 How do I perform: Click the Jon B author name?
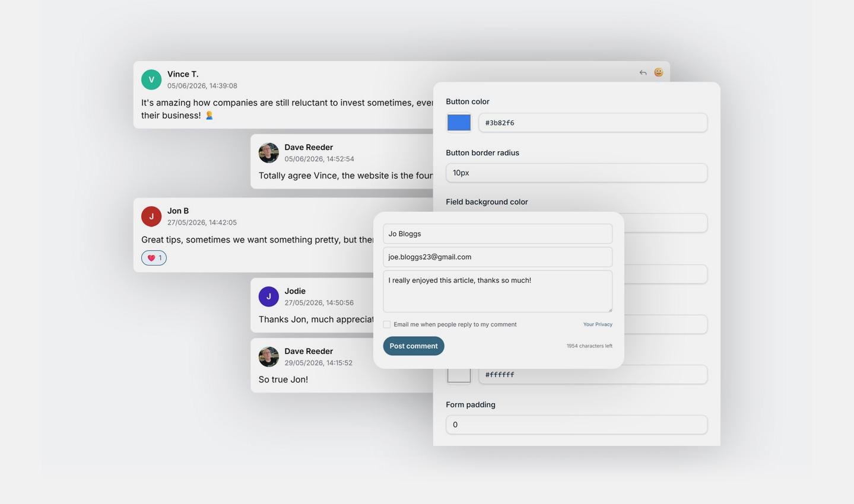(178, 210)
